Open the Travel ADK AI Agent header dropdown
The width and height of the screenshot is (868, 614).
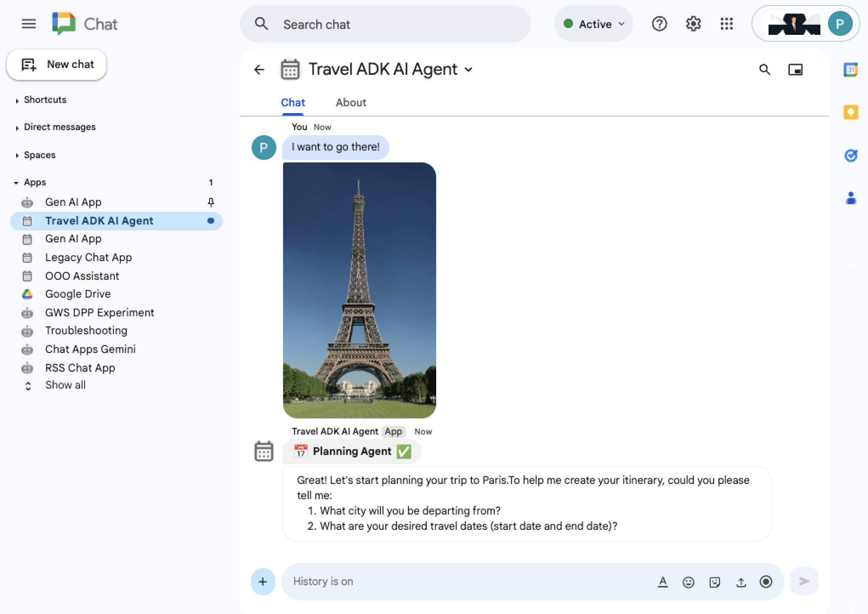tap(469, 69)
